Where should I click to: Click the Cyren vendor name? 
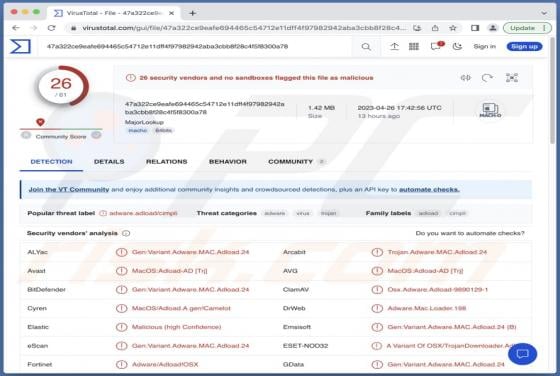point(37,308)
